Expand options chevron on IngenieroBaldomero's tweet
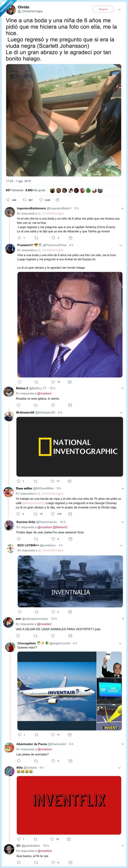This screenshot has width=128, height=868. click(123, 209)
